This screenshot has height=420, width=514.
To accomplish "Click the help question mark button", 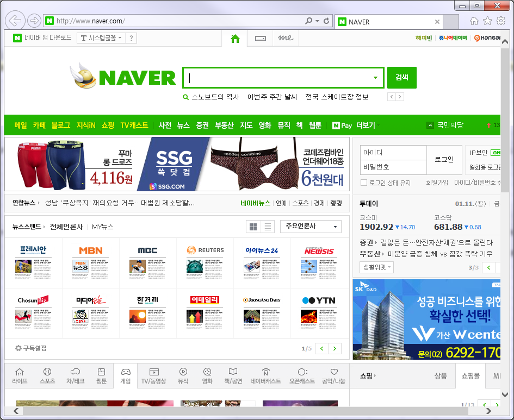I will click(131, 38).
